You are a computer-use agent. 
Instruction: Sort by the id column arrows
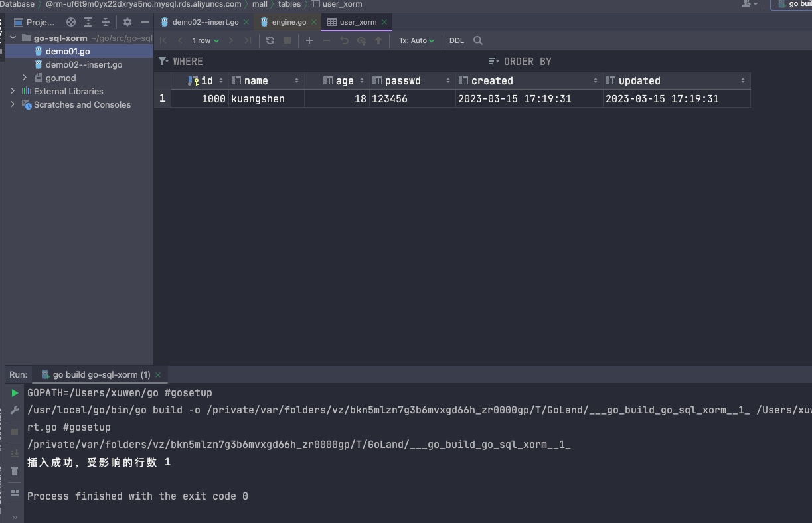click(221, 81)
